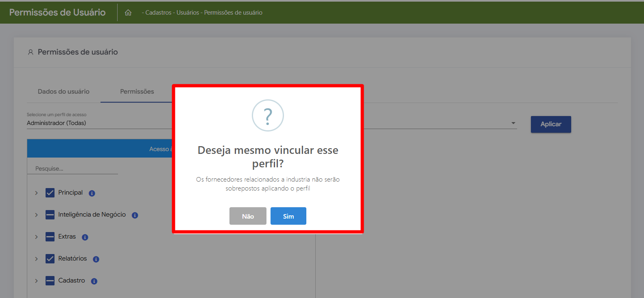Screen dimensions: 644x298
Task: Click the question mark icon in dialog
Action: pos(268,116)
